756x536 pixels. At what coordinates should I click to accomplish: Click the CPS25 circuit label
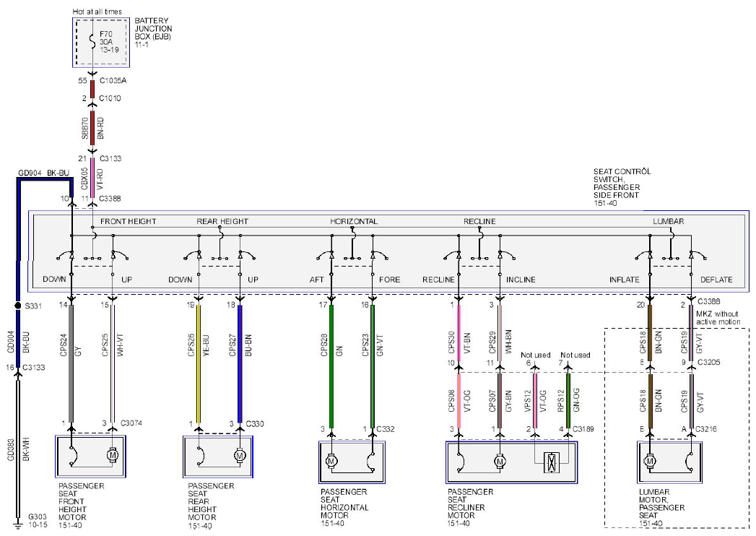pyautogui.click(x=105, y=345)
